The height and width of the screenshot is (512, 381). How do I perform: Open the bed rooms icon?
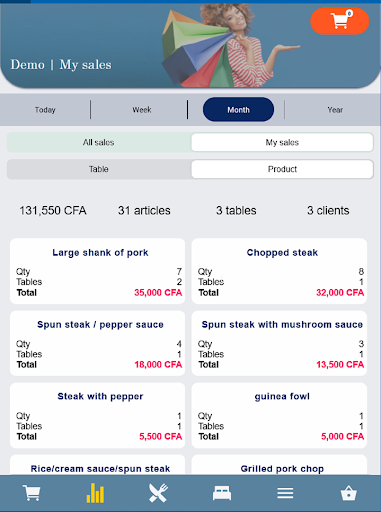[x=222, y=493]
